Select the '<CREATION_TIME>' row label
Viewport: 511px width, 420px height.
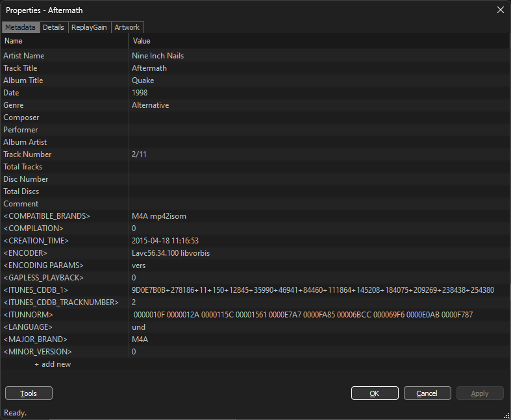(x=36, y=241)
